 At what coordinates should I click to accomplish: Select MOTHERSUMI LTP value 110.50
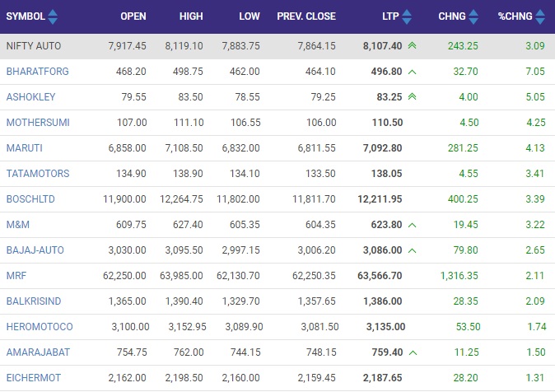click(388, 123)
